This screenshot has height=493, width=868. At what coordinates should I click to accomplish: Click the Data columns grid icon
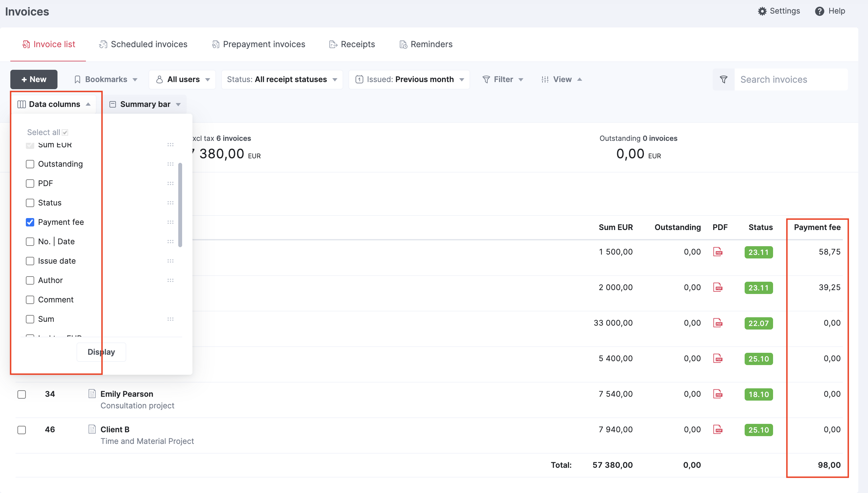(21, 104)
